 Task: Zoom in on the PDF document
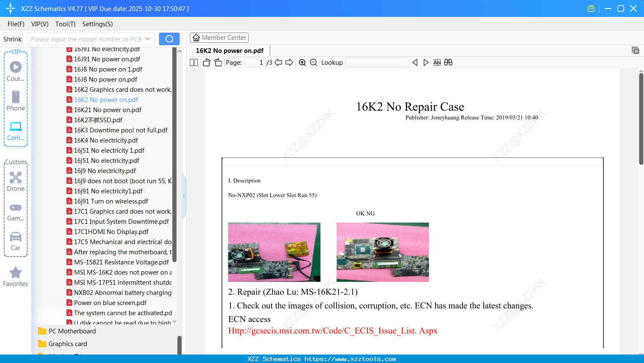pyautogui.click(x=302, y=63)
